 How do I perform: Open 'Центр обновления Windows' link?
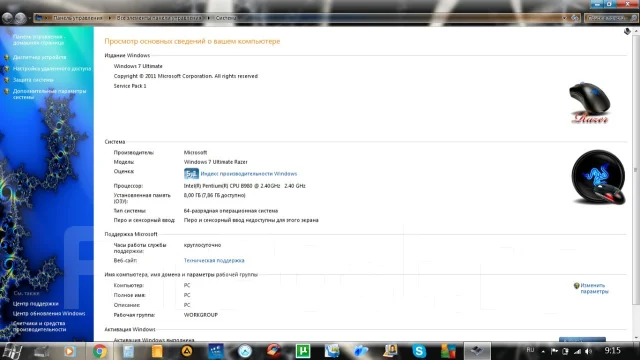point(49,313)
